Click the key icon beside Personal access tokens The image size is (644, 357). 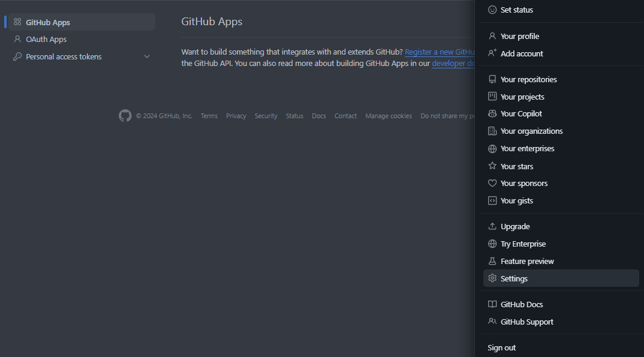pyautogui.click(x=17, y=56)
